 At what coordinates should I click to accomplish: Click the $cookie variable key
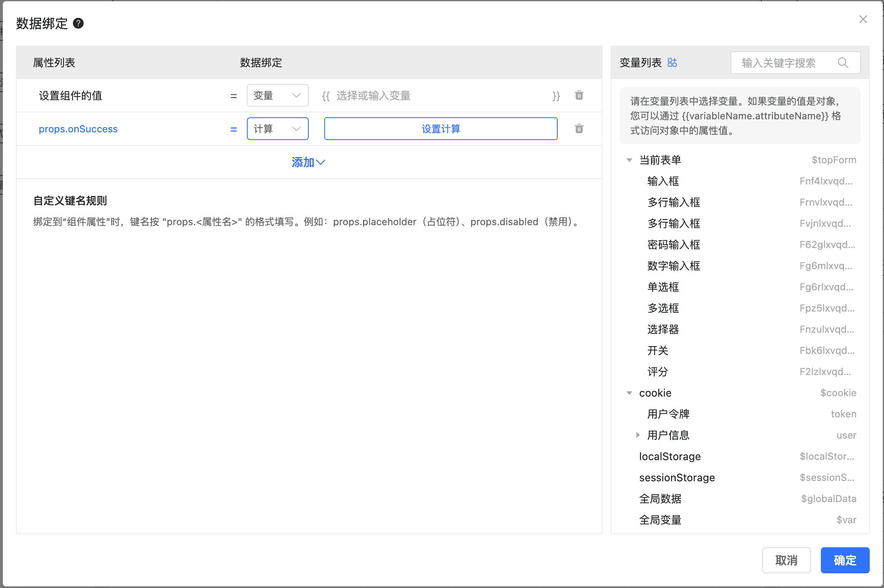[838, 393]
